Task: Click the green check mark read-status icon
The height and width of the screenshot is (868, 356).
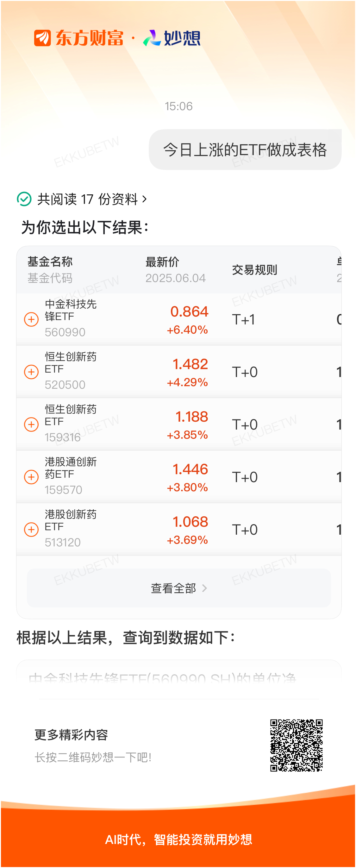Action: pyautogui.click(x=24, y=199)
